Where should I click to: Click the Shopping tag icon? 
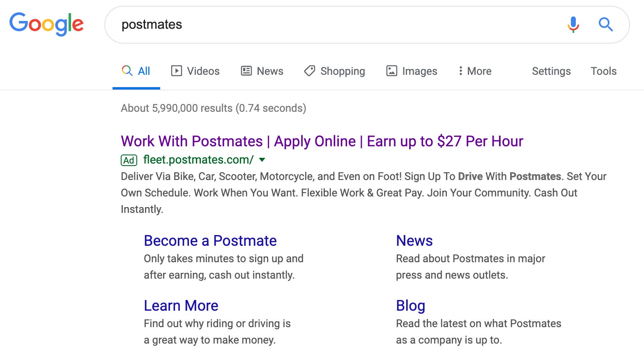[310, 71]
